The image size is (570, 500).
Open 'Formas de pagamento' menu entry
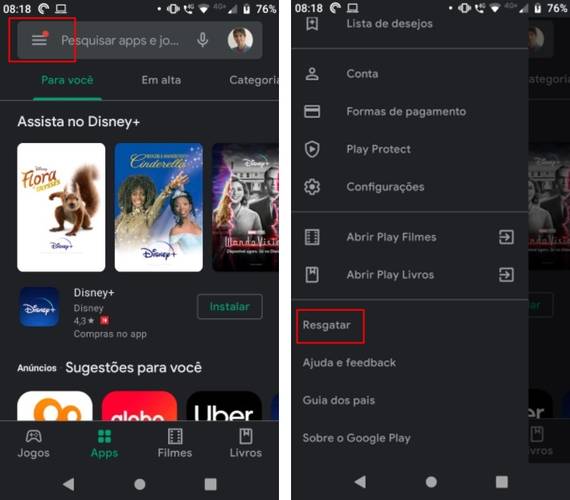pos(410,111)
